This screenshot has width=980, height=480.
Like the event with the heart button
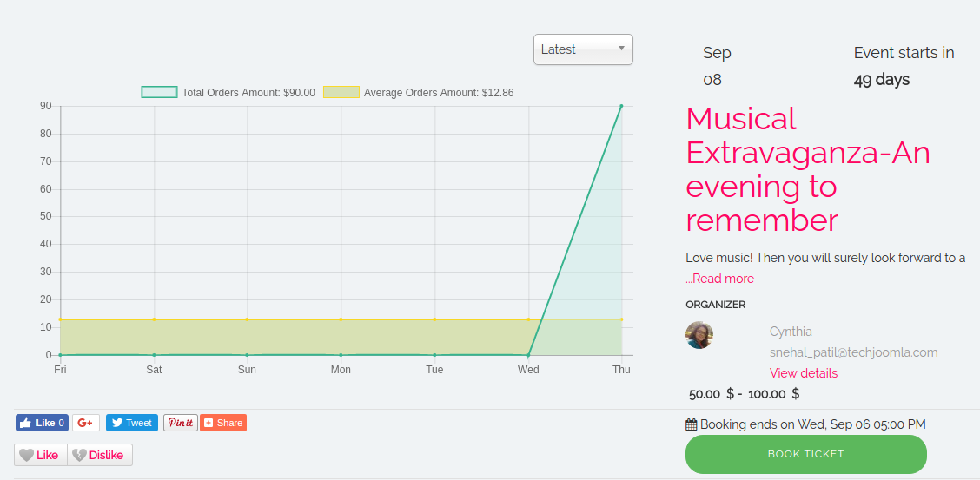pos(40,455)
